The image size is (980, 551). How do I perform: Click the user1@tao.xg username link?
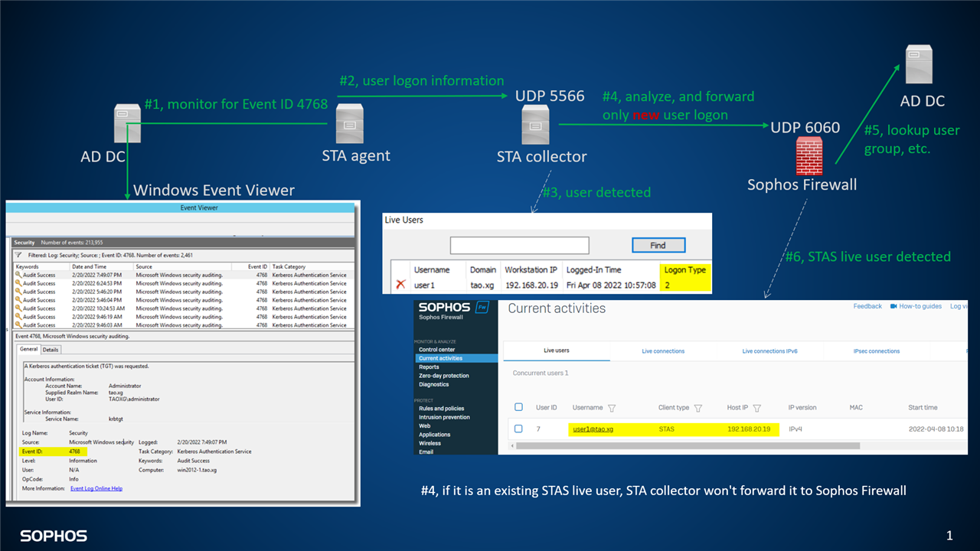click(x=593, y=429)
